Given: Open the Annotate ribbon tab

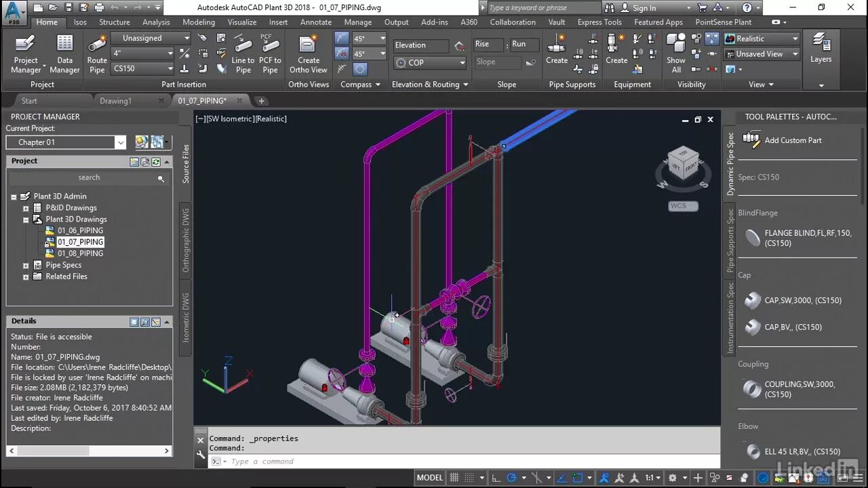Looking at the screenshot, I should [316, 22].
